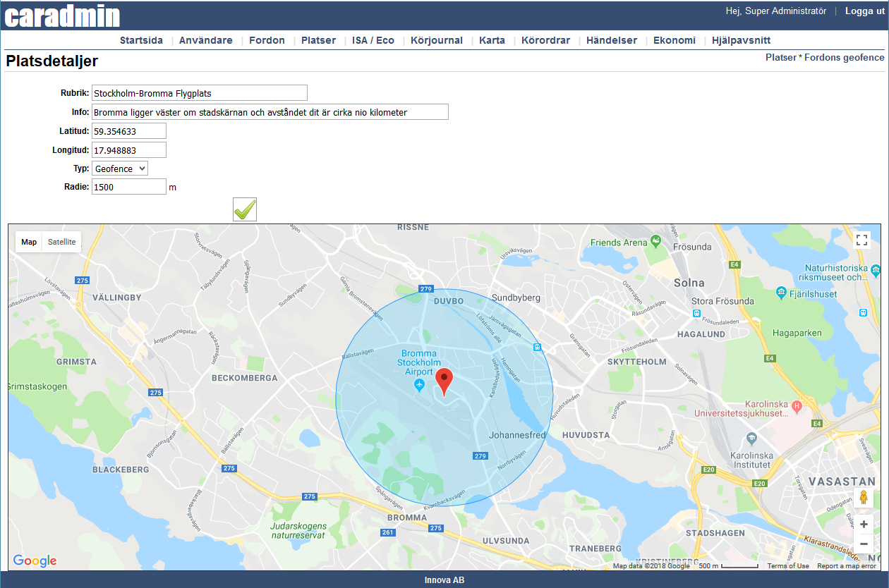Open the ISA / Eco menu
Image resolution: width=889 pixels, height=588 pixels.
click(373, 40)
